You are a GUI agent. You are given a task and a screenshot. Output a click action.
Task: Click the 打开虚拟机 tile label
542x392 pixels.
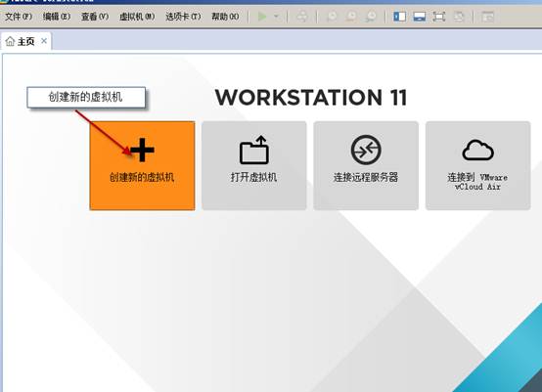(x=254, y=177)
